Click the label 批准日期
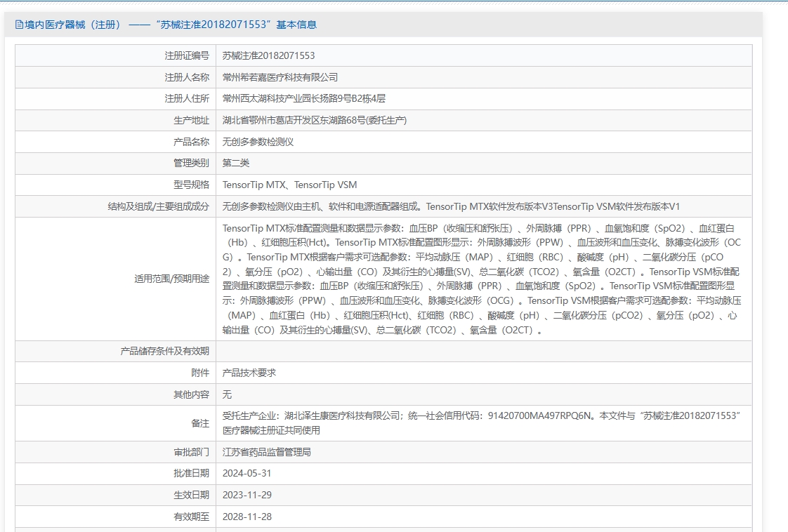Viewport: 788px width, 532px height. (x=192, y=473)
